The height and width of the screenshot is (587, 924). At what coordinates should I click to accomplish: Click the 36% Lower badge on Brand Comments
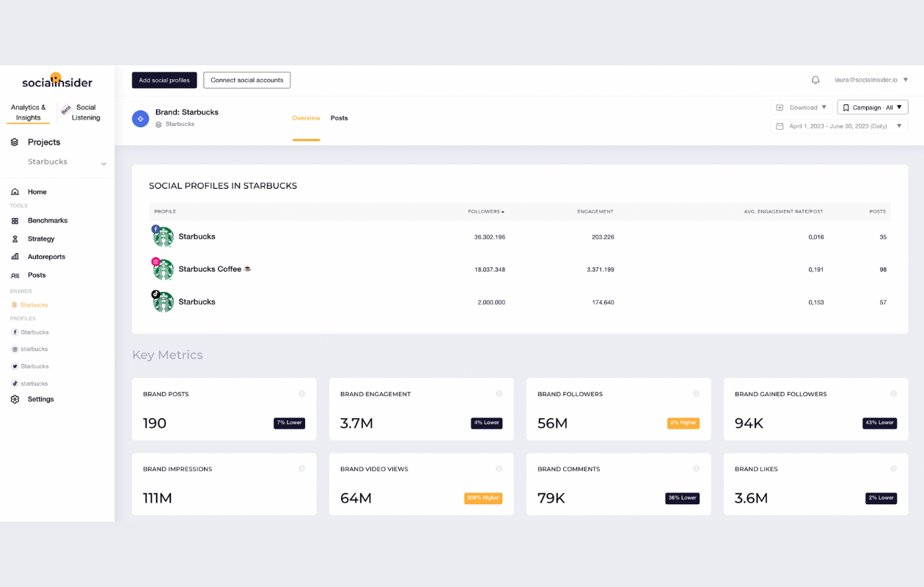coord(683,498)
